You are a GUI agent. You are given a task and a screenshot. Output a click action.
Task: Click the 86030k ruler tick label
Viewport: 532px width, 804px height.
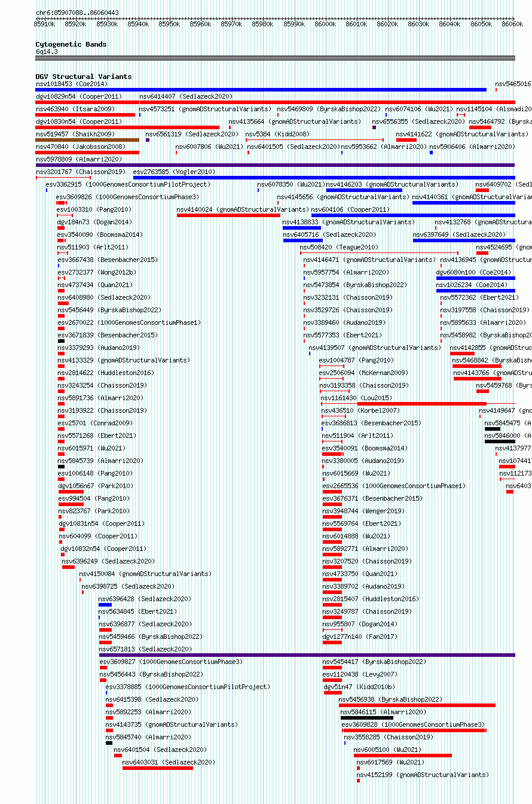pos(419,24)
